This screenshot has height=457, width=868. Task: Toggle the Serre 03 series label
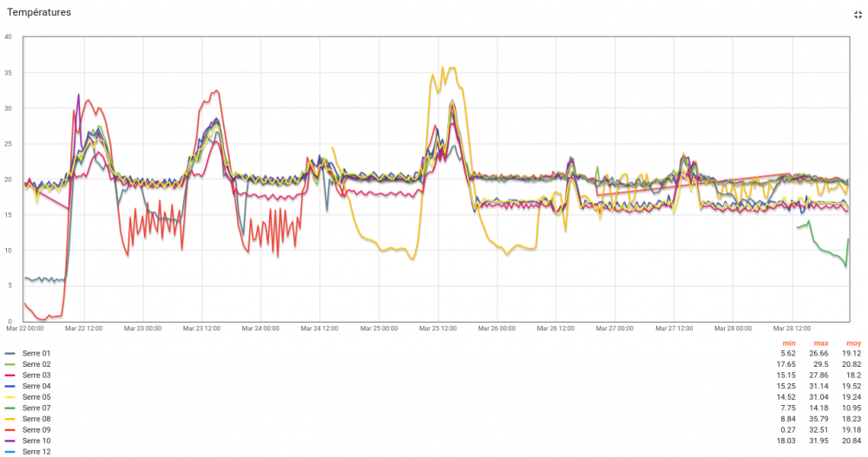tap(36, 375)
